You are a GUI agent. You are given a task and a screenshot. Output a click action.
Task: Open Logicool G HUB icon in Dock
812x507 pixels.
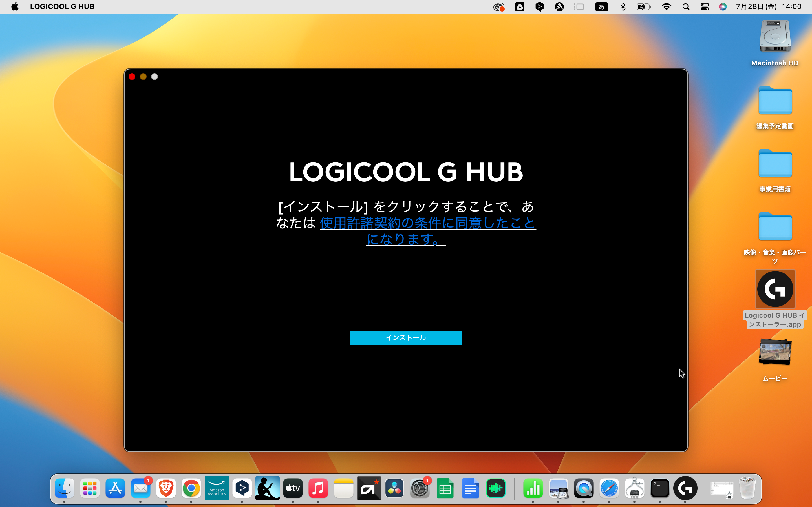[x=685, y=488]
